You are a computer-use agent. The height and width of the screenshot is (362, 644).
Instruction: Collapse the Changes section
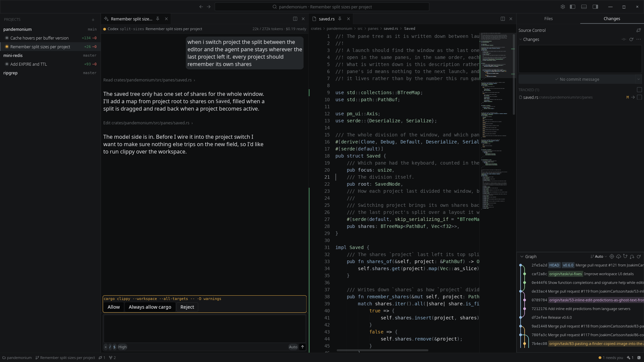(521, 39)
